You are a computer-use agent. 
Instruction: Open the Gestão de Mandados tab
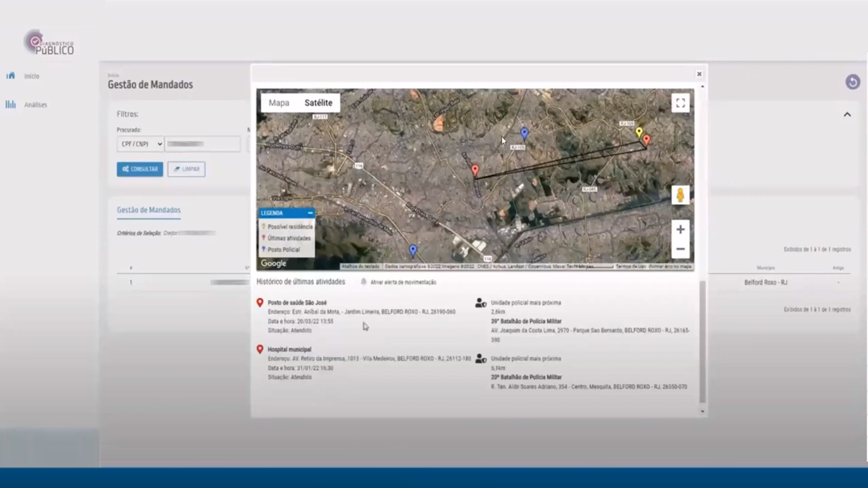tap(149, 210)
